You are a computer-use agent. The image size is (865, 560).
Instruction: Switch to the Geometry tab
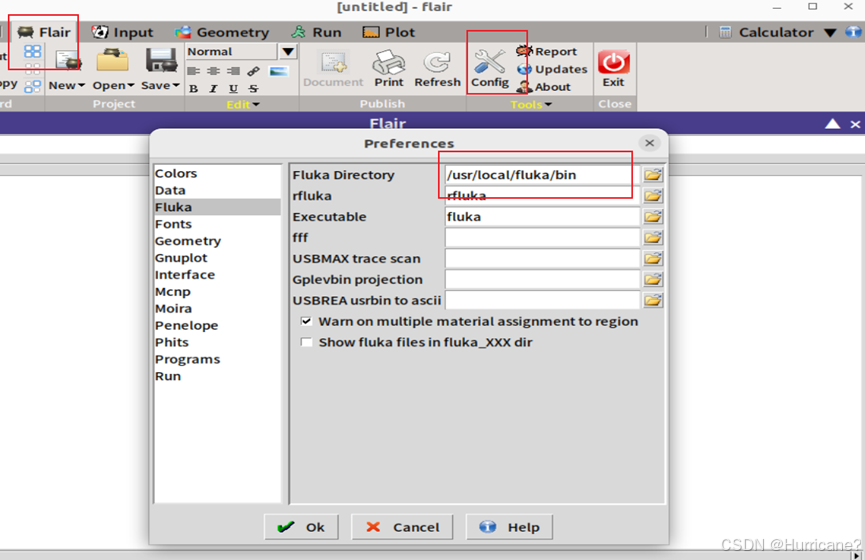[x=222, y=32]
